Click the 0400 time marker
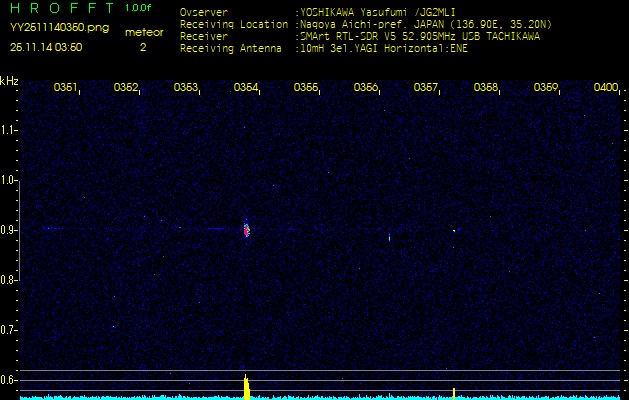The image size is (629, 400). pyautogui.click(x=606, y=87)
